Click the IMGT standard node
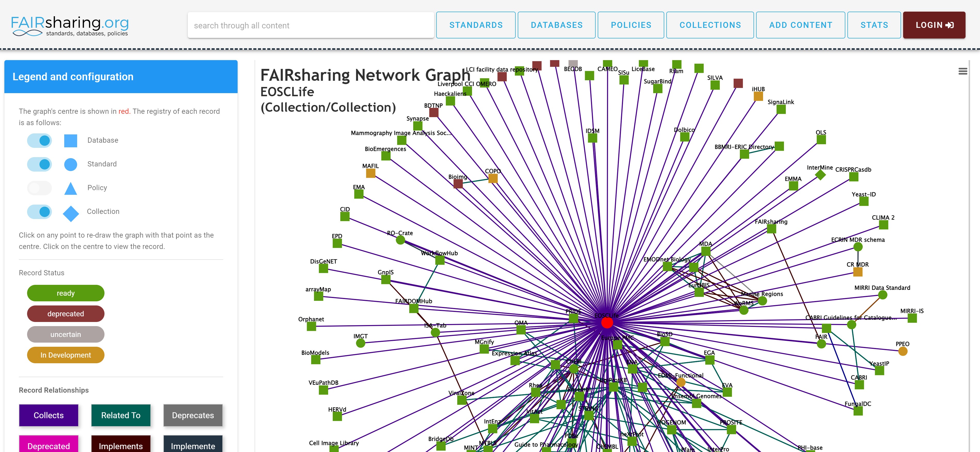The width and height of the screenshot is (980, 452). coord(360,343)
